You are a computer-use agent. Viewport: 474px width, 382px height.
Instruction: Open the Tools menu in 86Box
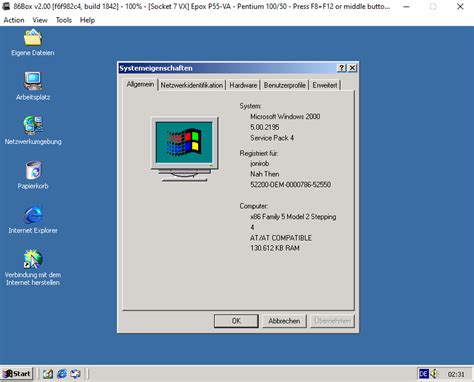(64, 20)
